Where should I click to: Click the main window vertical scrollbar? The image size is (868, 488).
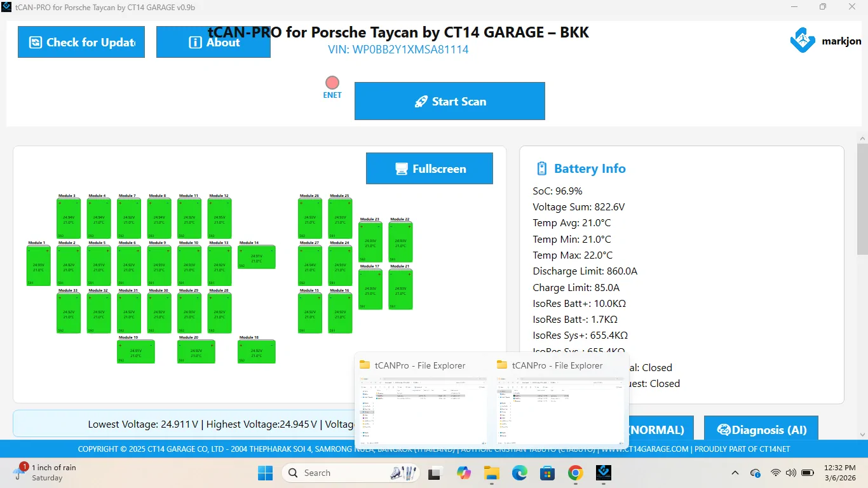(862, 199)
